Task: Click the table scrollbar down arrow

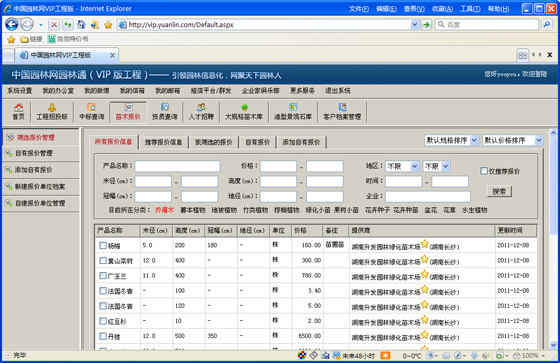Action: 553,345
